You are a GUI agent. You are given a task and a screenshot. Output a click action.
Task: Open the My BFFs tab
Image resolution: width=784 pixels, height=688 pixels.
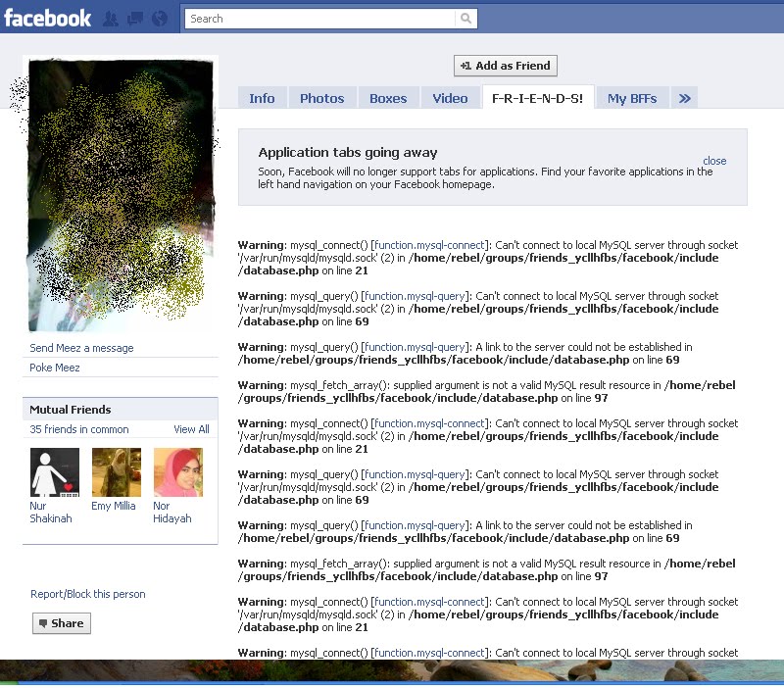pyautogui.click(x=632, y=98)
